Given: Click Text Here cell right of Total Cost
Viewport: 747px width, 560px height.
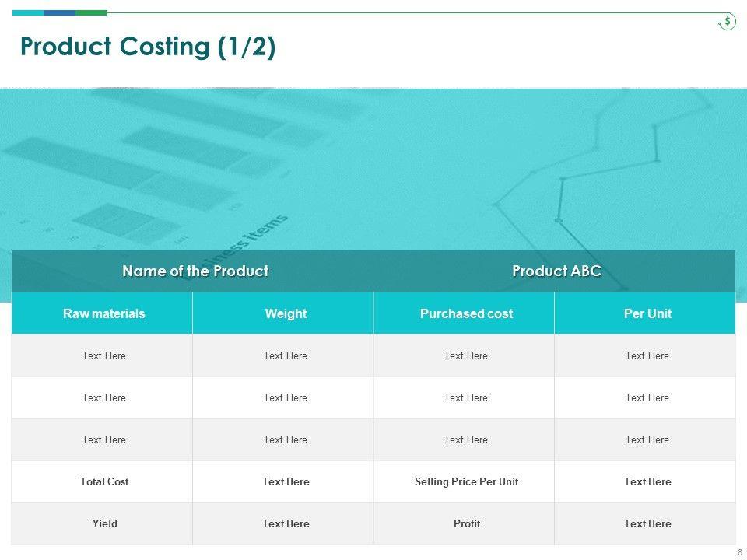Looking at the screenshot, I should click(286, 482).
